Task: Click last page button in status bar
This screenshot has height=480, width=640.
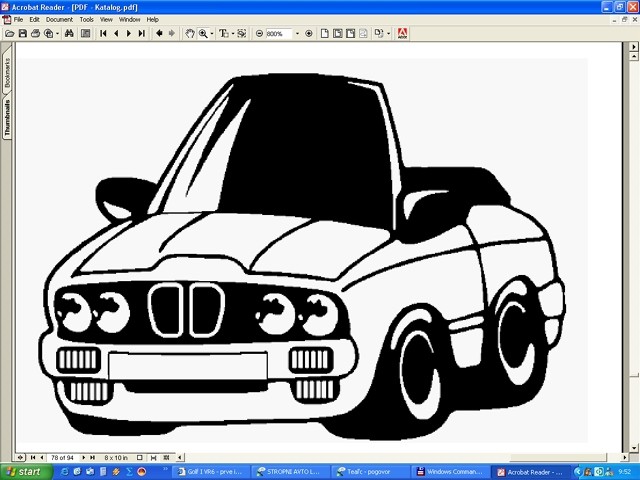Action: (92, 458)
